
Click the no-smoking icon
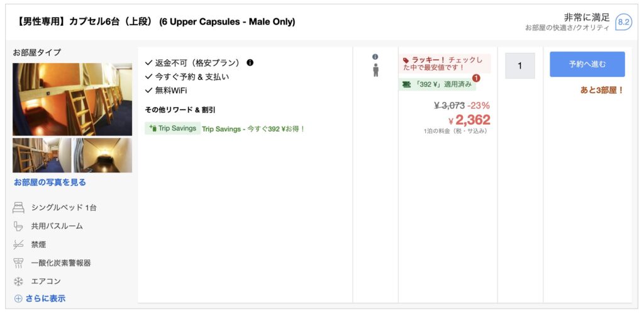click(18, 244)
